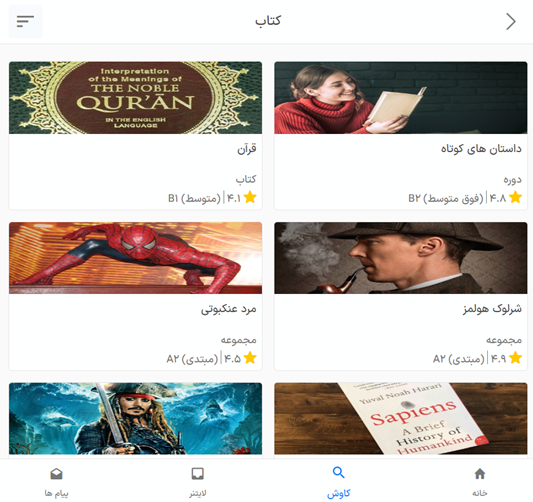533x502 pixels.
Task: Open داستان های کوتاه course title
Action: [x=481, y=149]
